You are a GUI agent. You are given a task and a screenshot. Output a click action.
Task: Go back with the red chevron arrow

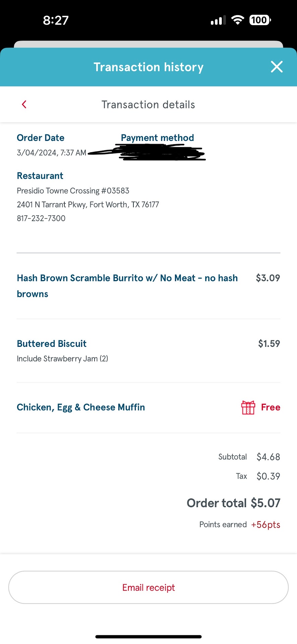tap(24, 104)
